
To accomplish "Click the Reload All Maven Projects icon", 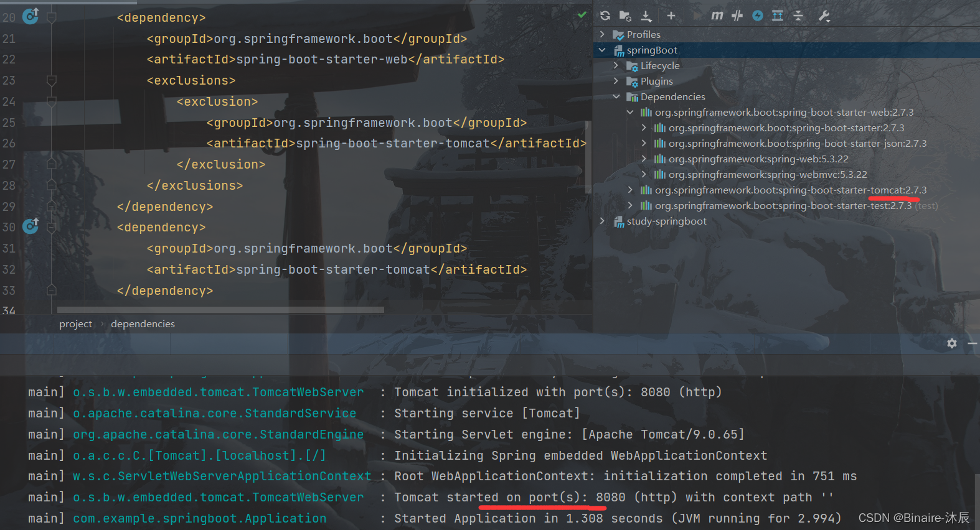I will point(605,16).
